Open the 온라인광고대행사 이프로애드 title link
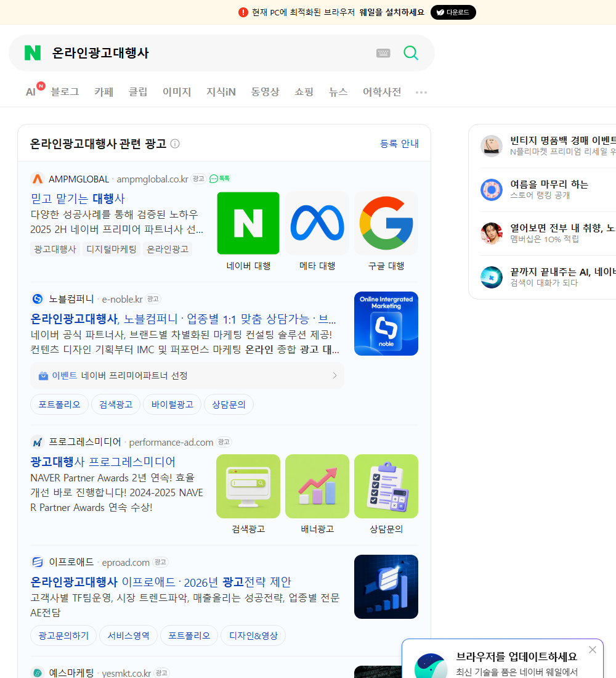Screen dimensions: 616x678 tap(161, 582)
